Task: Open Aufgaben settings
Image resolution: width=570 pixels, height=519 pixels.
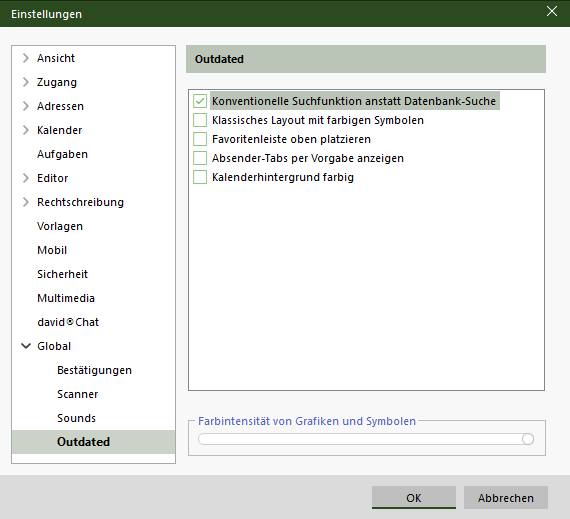Action: pyautogui.click(x=62, y=154)
